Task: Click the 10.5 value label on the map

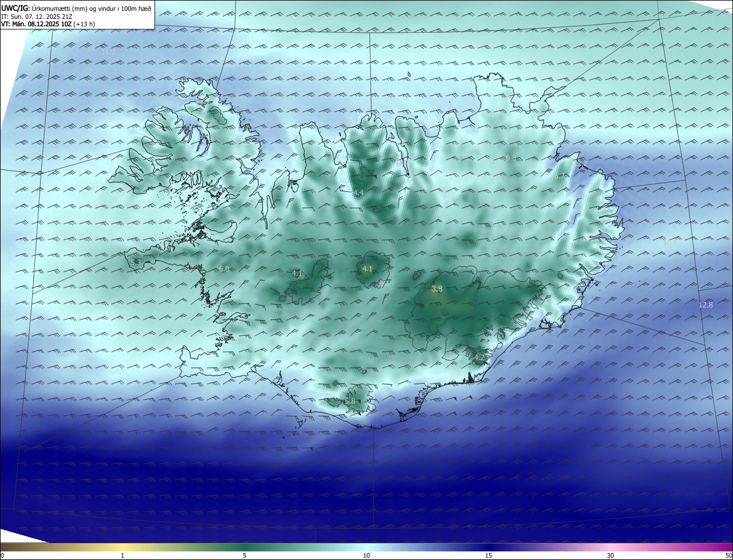Action: click(x=670, y=242)
